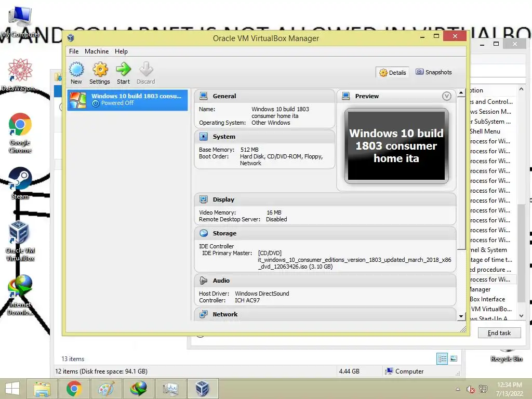The width and height of the screenshot is (532, 399).
Task: Click the General section icon
Action: 204,96
